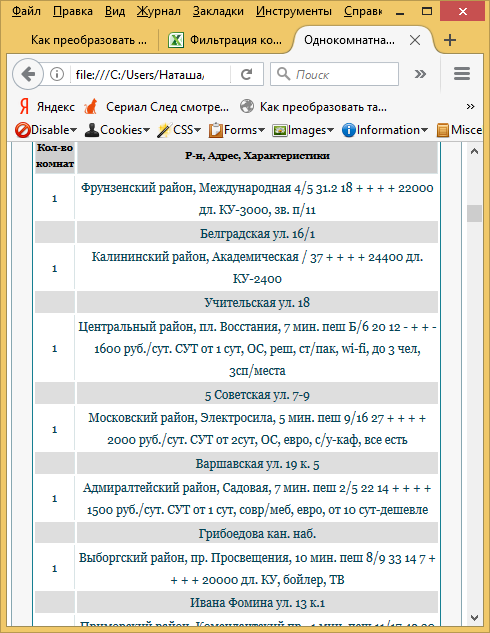490x633 pixels.
Task: Open the Forms dropdown menu
Action: click(x=237, y=130)
